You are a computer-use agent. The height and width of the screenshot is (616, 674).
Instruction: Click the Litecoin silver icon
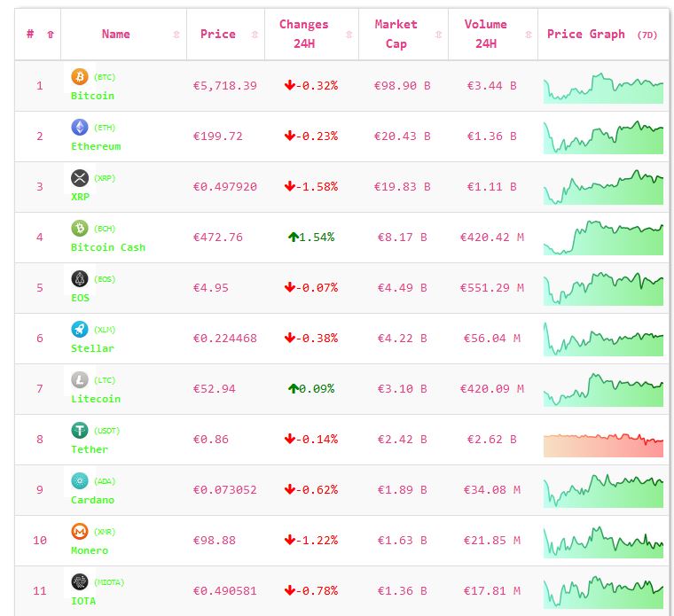[x=80, y=380]
